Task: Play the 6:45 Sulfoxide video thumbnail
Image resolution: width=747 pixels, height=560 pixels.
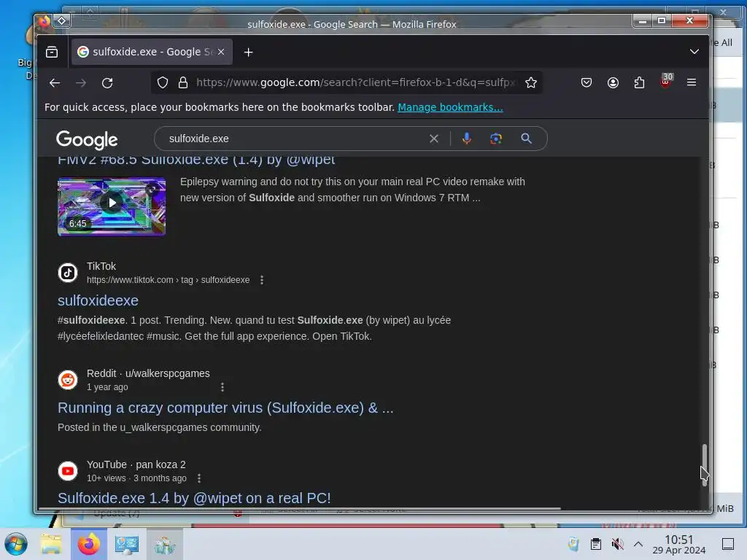Action: point(112,206)
